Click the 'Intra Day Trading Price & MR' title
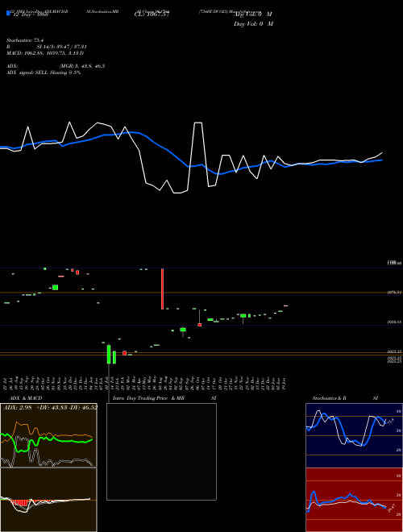403x532 pixels. [x=148, y=398]
